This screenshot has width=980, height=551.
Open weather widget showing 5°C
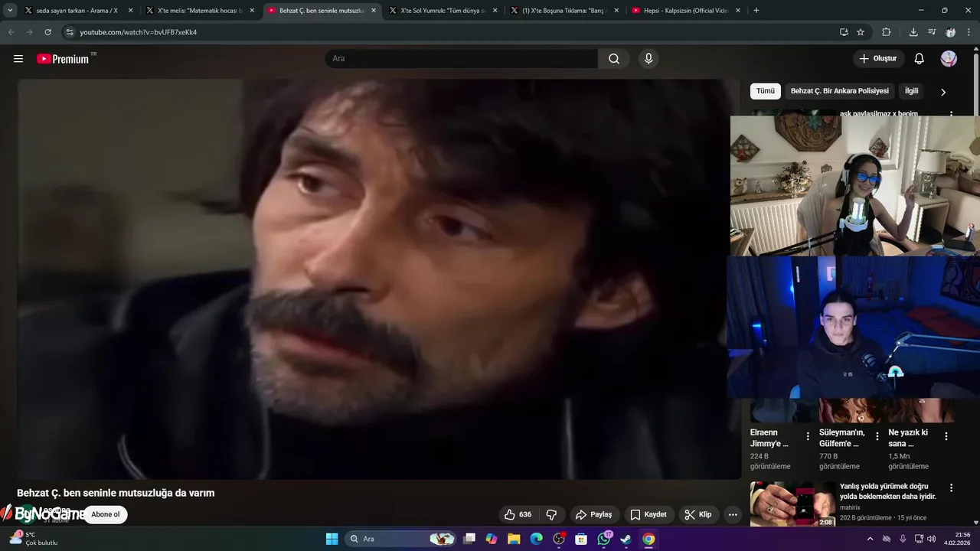[34, 539]
